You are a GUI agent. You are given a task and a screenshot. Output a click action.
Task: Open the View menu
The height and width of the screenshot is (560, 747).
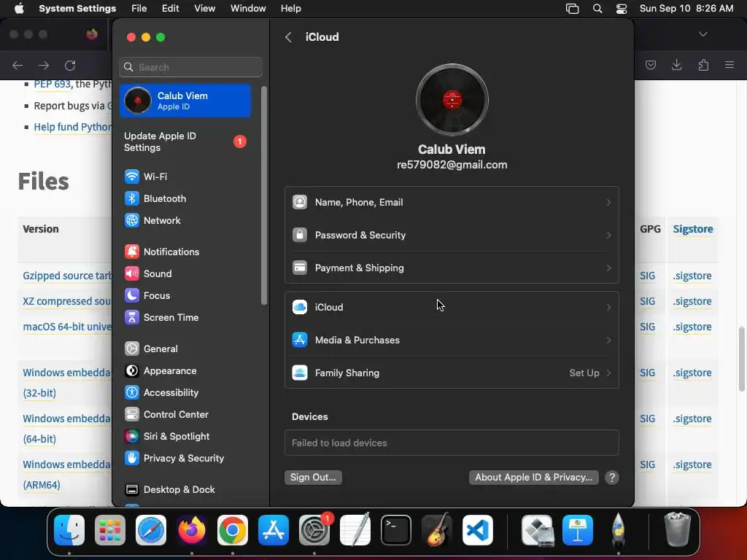click(x=205, y=9)
